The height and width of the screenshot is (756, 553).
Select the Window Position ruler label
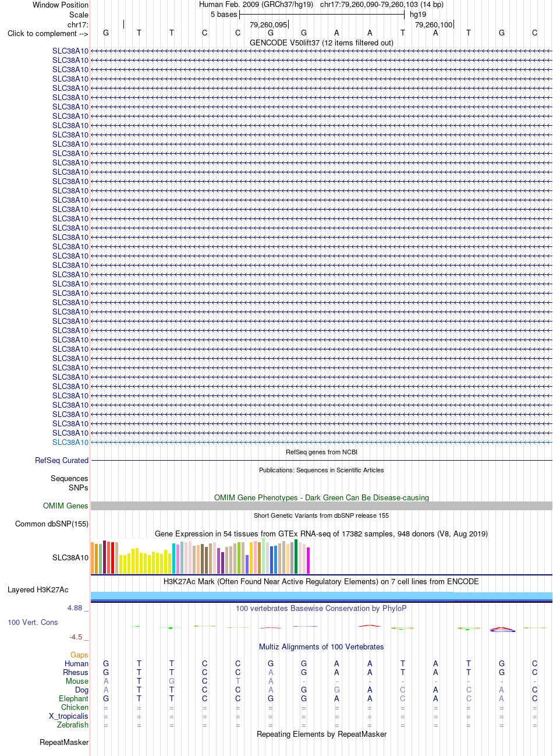click(61, 5)
